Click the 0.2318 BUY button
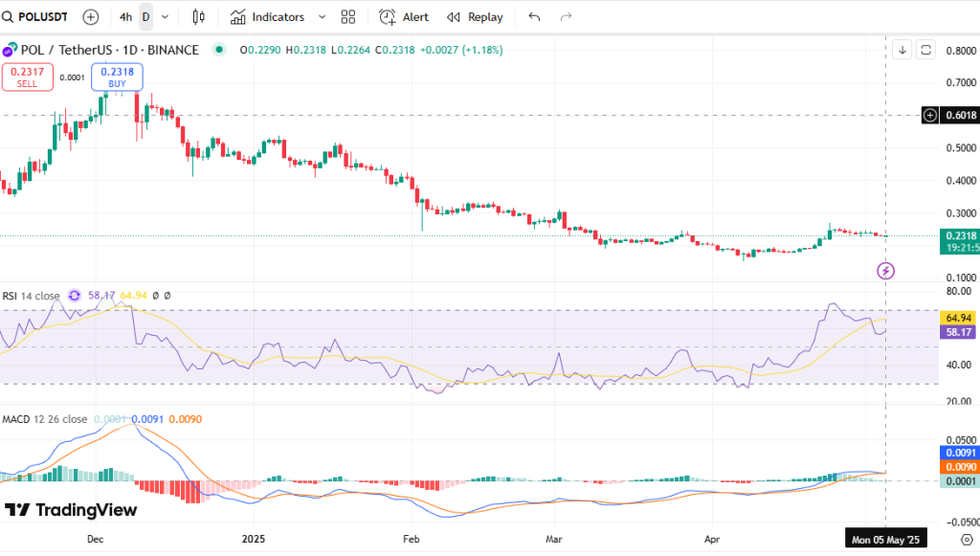The height and width of the screenshot is (556, 980). (x=117, y=78)
